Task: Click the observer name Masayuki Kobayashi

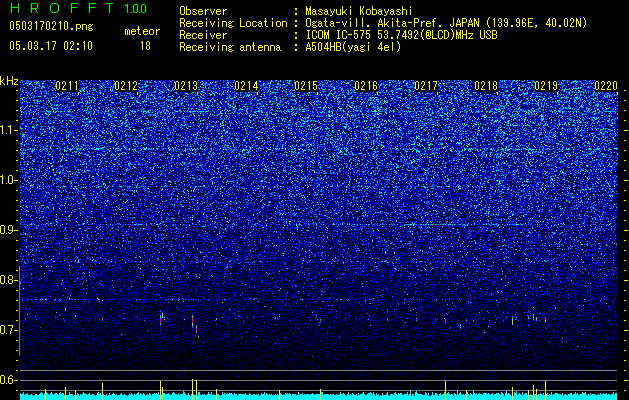Action: 359,11
